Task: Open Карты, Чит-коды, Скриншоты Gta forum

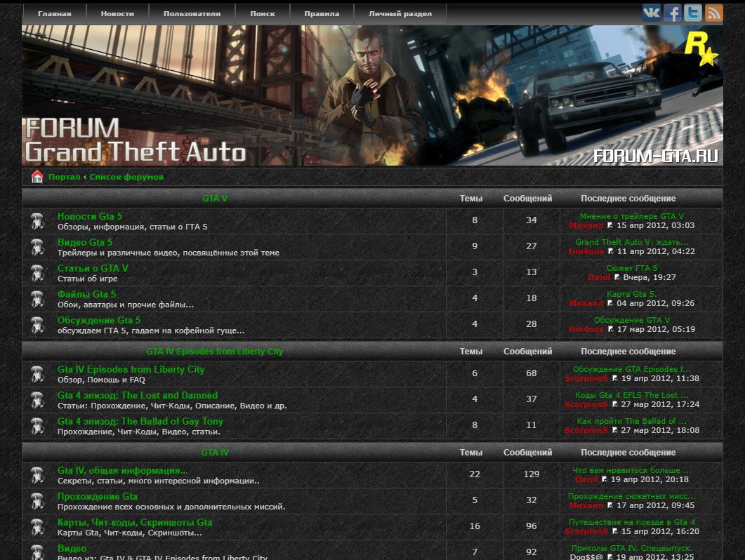Action: coord(135,522)
